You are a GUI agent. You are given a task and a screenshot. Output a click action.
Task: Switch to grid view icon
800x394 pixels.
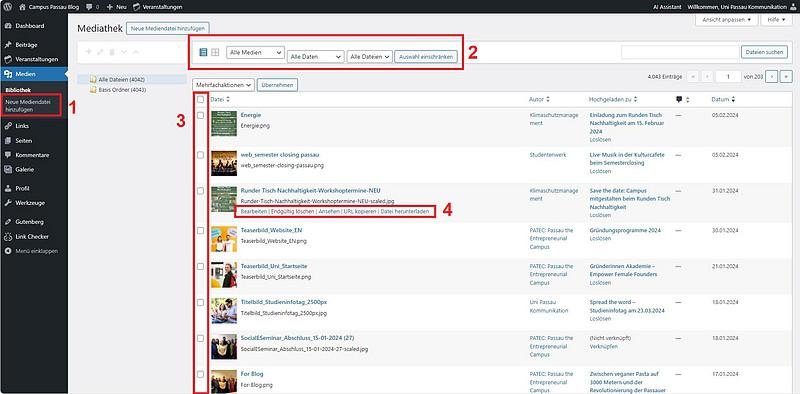pyautogui.click(x=215, y=52)
